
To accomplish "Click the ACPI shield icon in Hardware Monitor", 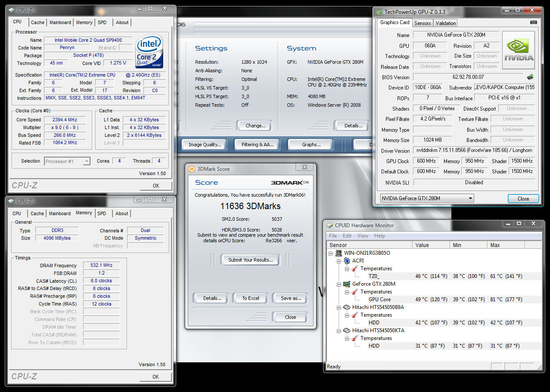I will tap(347, 261).
